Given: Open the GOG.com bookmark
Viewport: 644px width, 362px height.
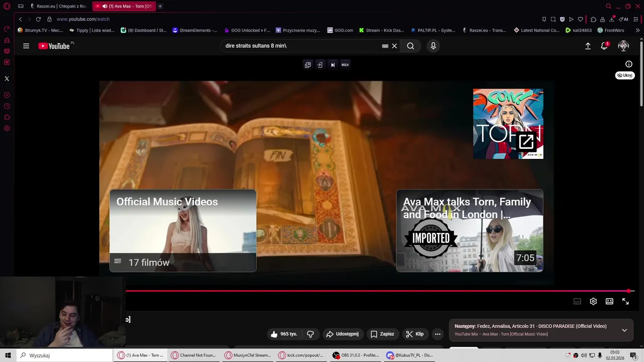Looking at the screenshot, I should [x=340, y=30].
